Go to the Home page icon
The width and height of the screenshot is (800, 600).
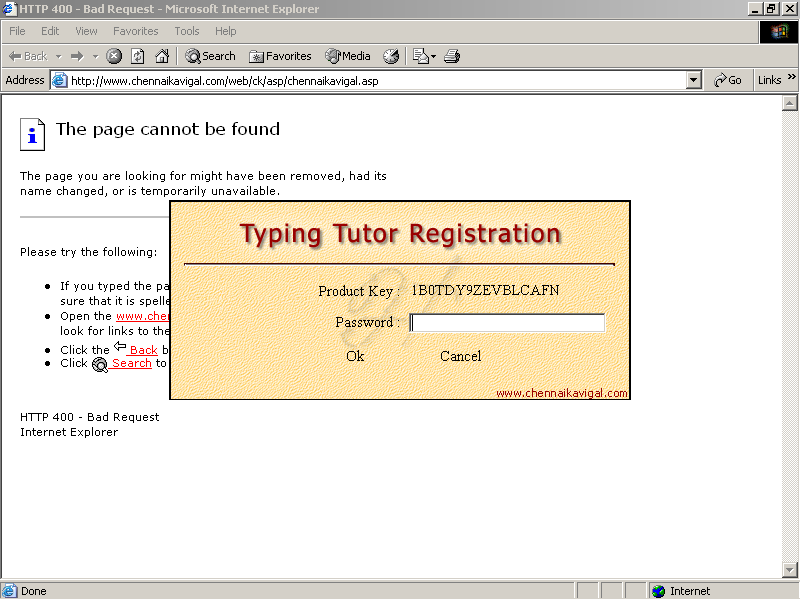pos(162,56)
